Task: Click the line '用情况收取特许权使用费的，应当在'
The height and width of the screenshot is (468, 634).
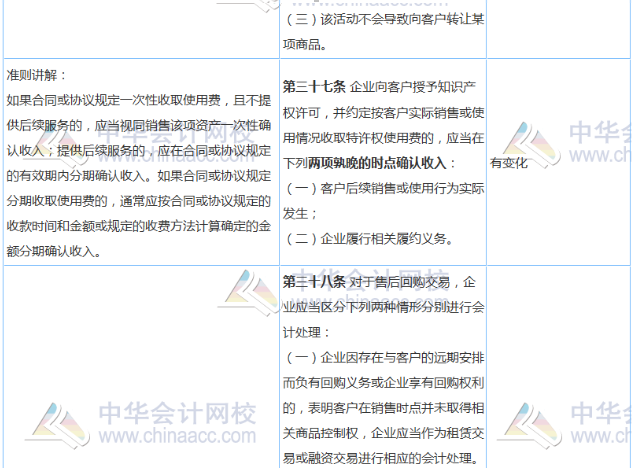Action: tap(384, 138)
